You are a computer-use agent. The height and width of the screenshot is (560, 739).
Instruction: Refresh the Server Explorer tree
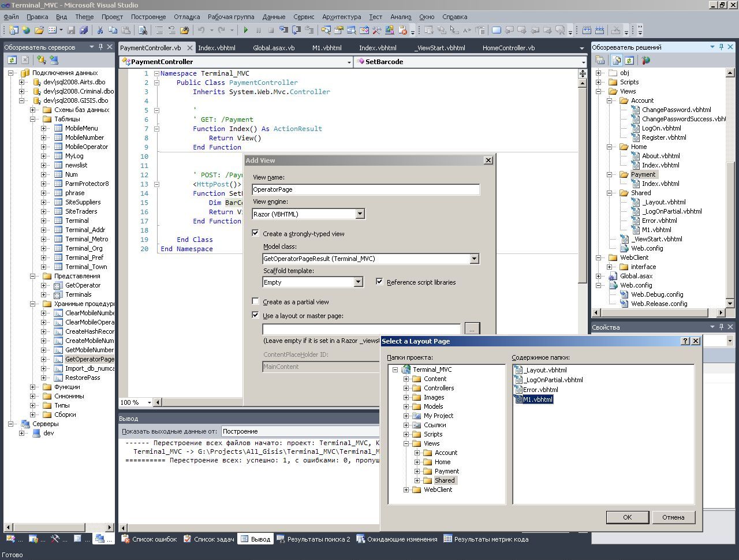pos(12,59)
